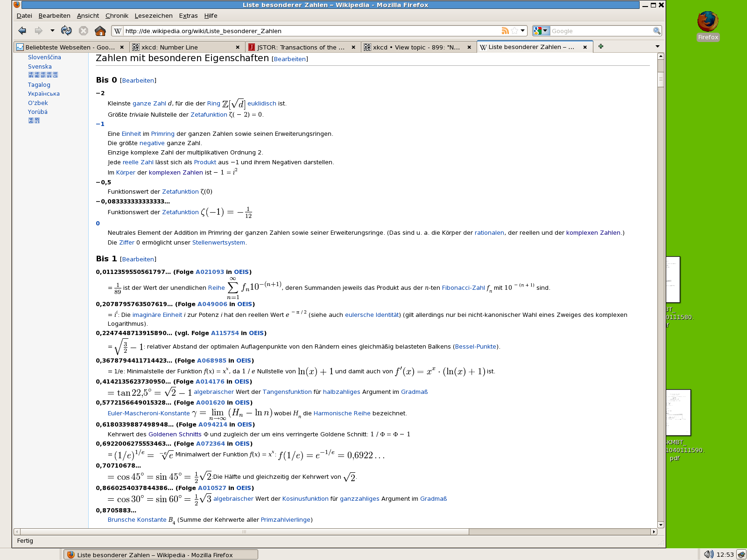Screen dimensions: 747x560
Task: Go to the Home page icon
Action: click(100, 31)
